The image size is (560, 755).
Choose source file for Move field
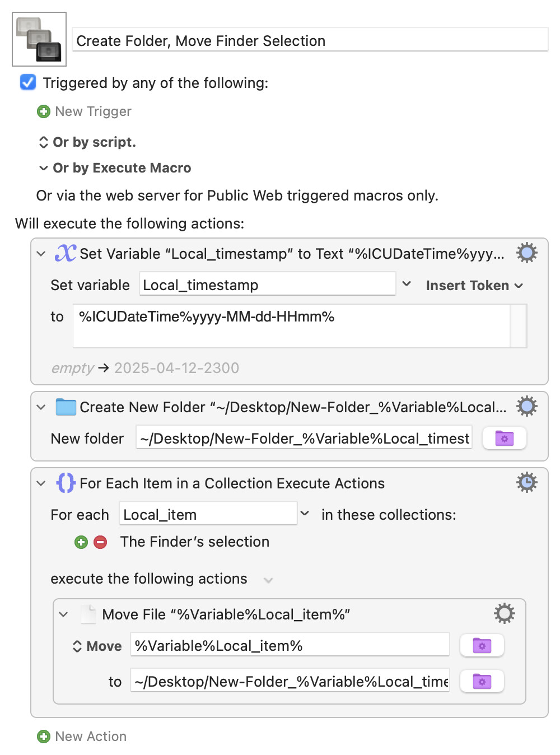tap(482, 645)
